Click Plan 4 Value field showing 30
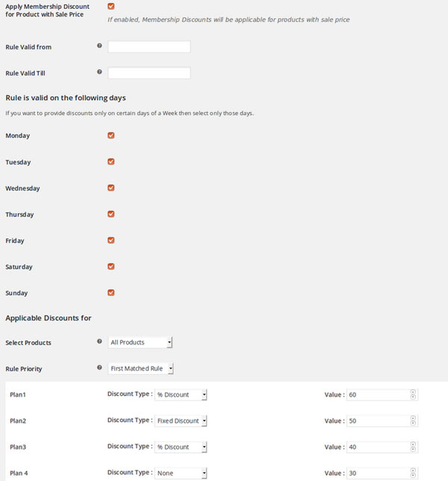Viewport: 448px width, 481px height. 382,473
